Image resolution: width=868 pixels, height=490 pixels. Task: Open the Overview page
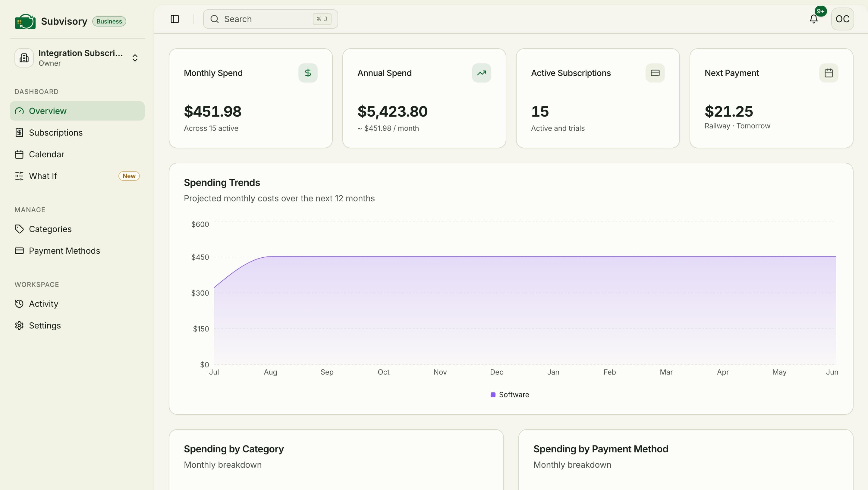tap(77, 111)
